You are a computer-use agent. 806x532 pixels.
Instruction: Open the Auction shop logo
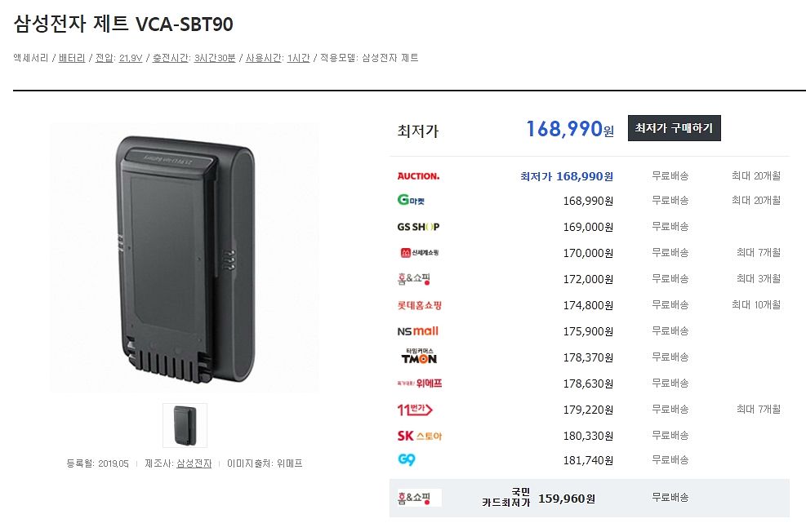pos(418,176)
